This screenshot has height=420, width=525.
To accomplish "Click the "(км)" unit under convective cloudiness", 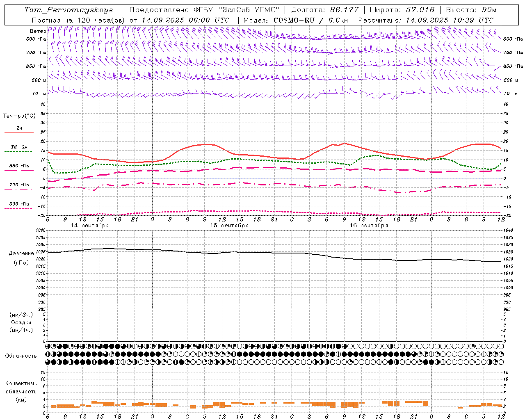I will [x=21, y=399].
